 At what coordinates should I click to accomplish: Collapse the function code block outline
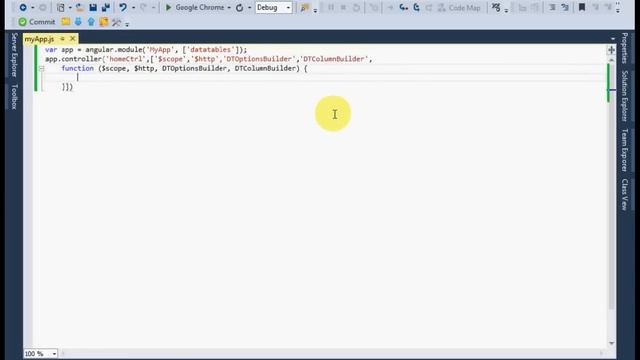(42, 69)
